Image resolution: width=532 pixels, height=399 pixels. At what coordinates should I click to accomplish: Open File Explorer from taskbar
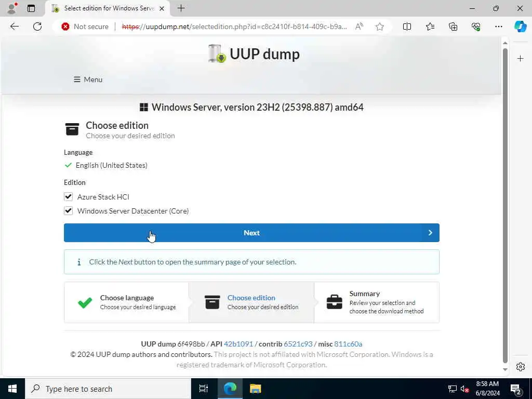click(255, 389)
